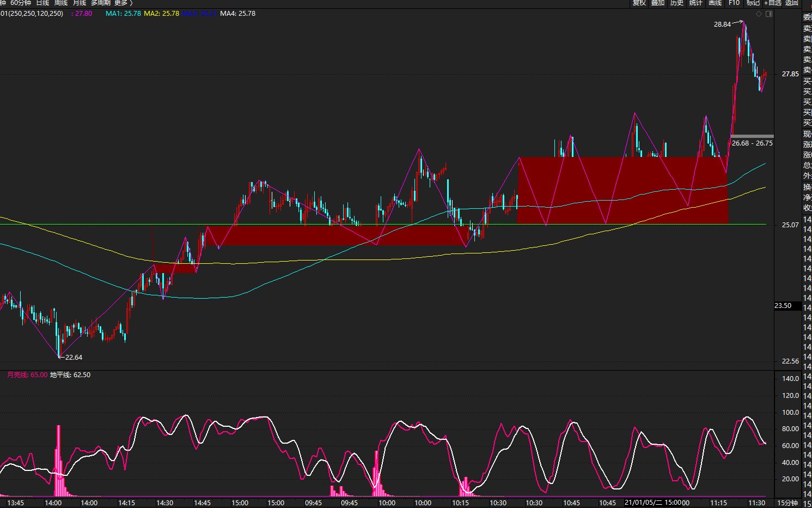Click the 叠加 overlay button
This screenshot has width=812, height=508.
[658, 3]
